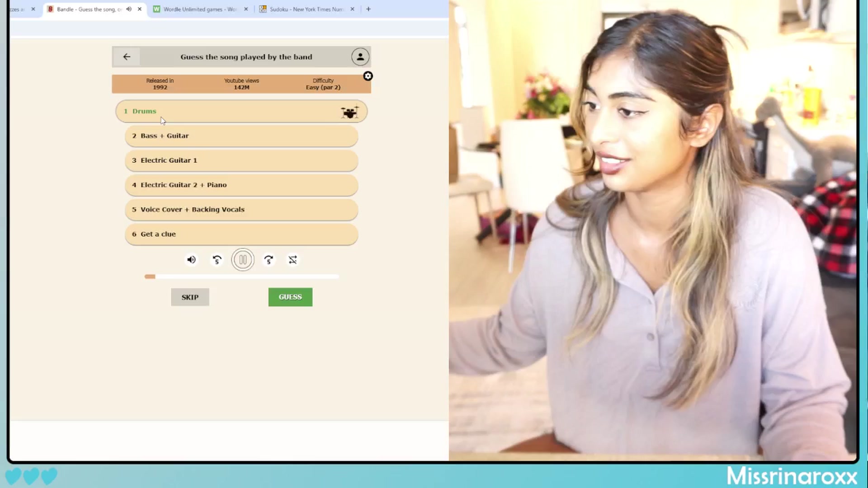Rewind playback five seconds

point(217,260)
